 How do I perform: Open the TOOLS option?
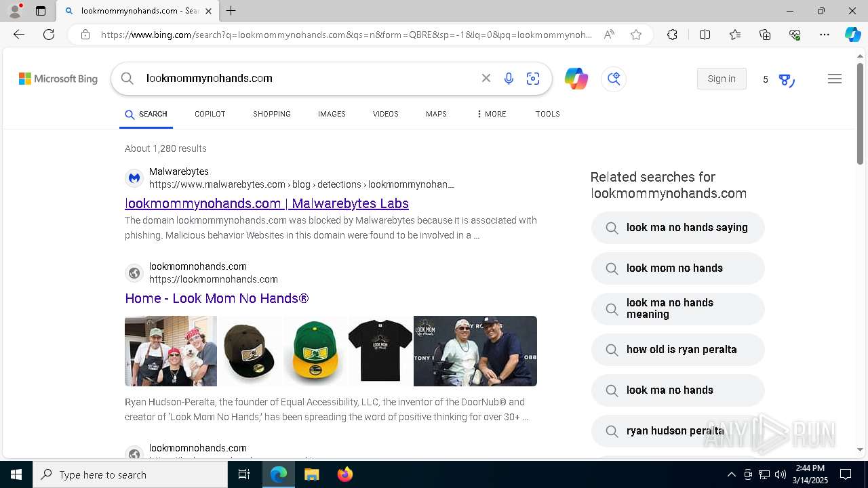coord(547,114)
